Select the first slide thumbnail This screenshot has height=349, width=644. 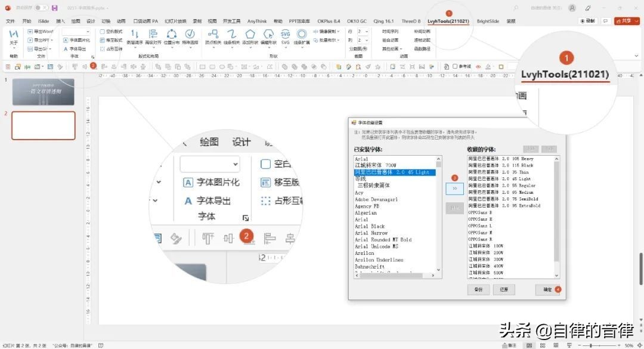(44, 92)
